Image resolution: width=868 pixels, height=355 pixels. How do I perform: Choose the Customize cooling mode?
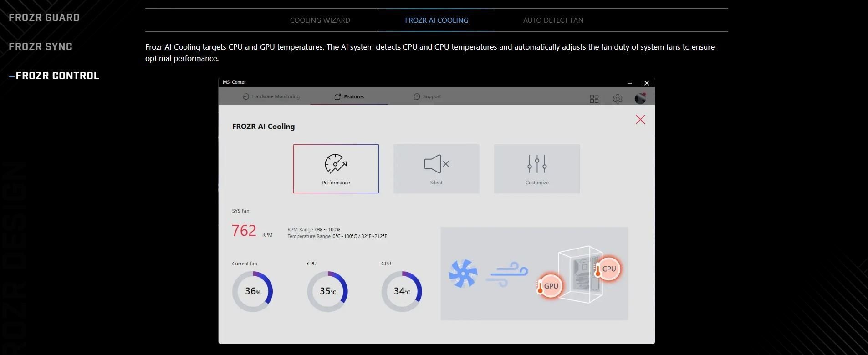tap(537, 169)
